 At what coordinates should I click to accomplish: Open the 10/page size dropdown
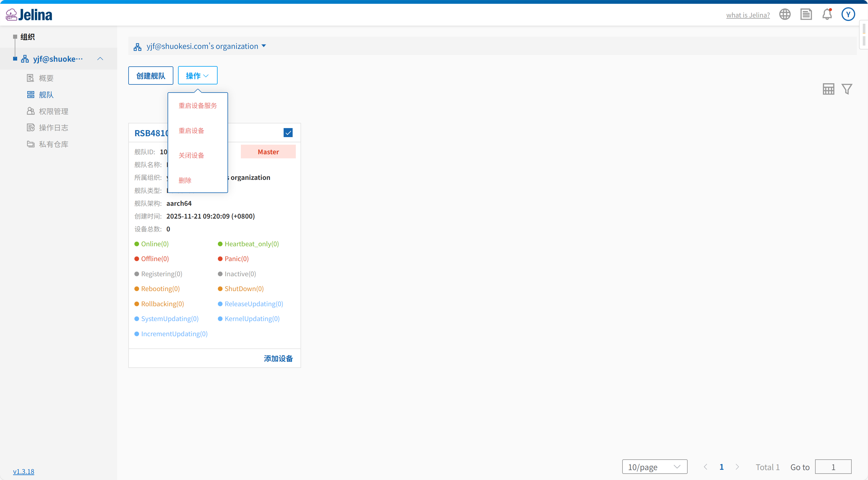(654, 467)
